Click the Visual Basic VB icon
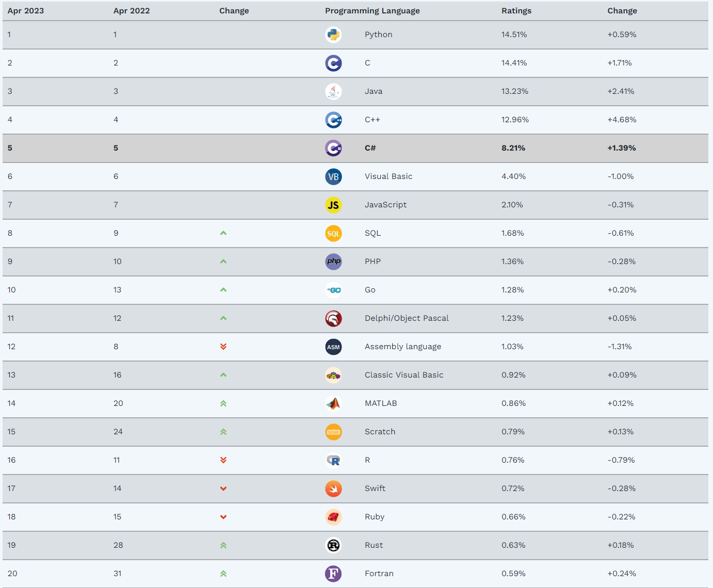 click(x=333, y=176)
